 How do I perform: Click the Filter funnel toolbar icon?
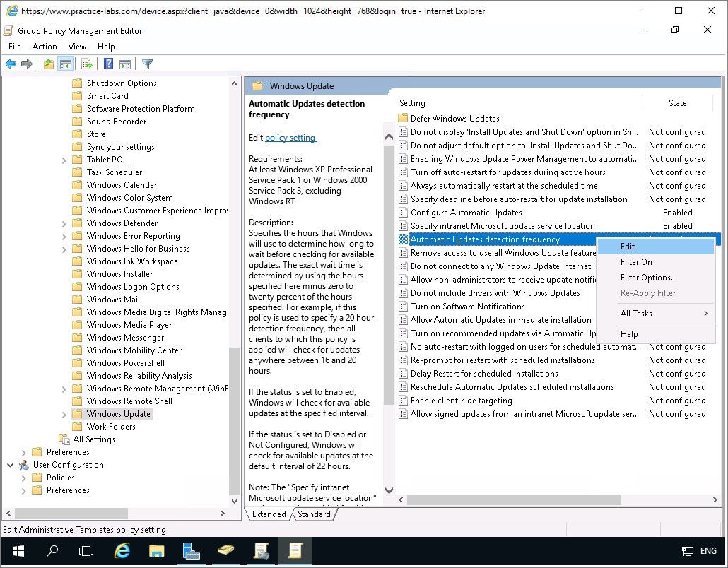click(x=147, y=64)
